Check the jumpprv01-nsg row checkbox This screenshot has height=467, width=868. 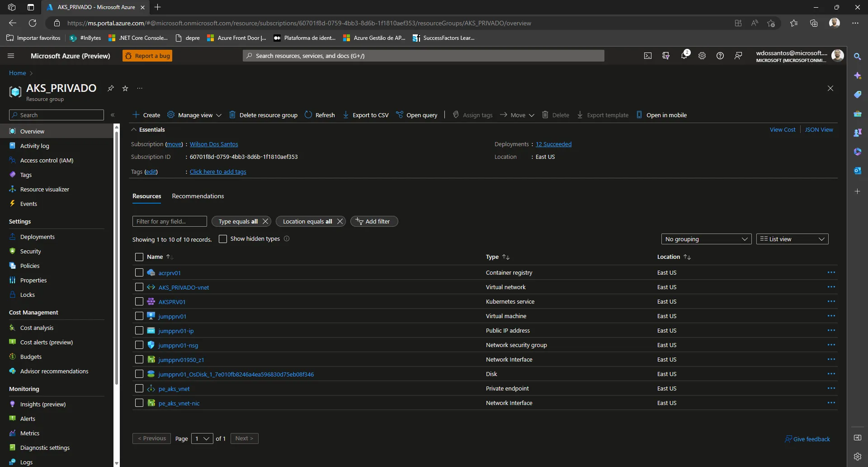pos(139,345)
